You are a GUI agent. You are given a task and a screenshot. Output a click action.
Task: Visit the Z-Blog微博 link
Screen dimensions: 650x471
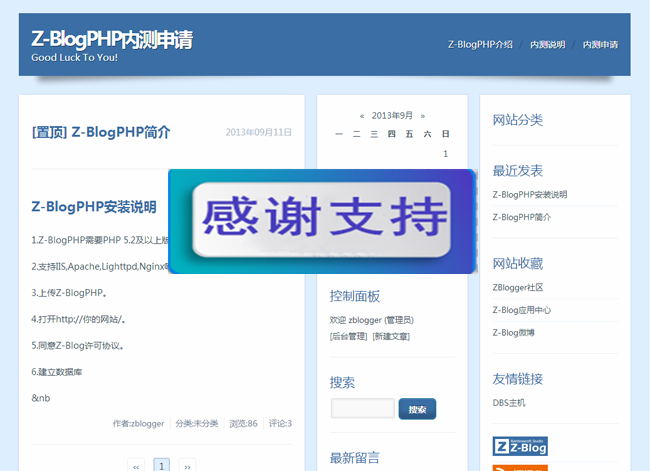coord(513,333)
